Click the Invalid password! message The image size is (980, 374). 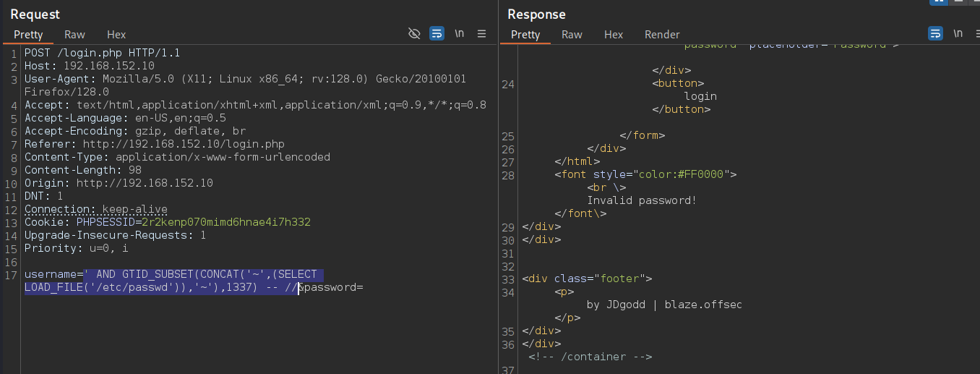point(642,200)
